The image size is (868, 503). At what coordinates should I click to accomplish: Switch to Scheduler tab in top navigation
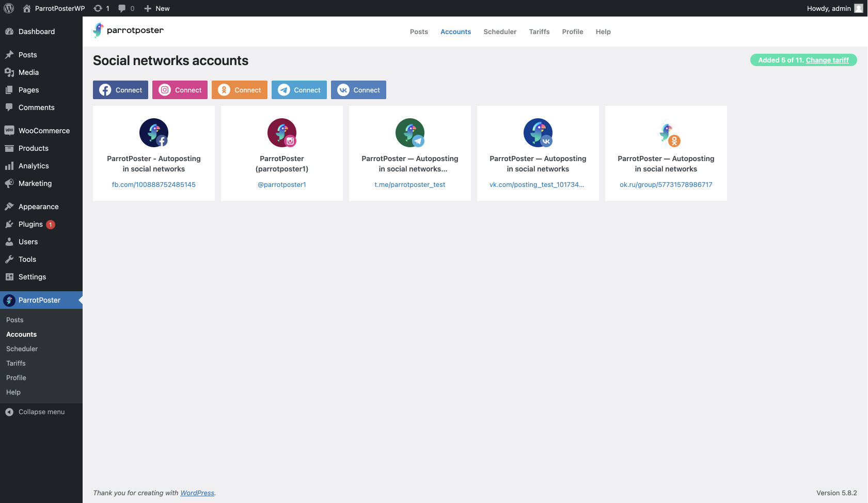(500, 32)
